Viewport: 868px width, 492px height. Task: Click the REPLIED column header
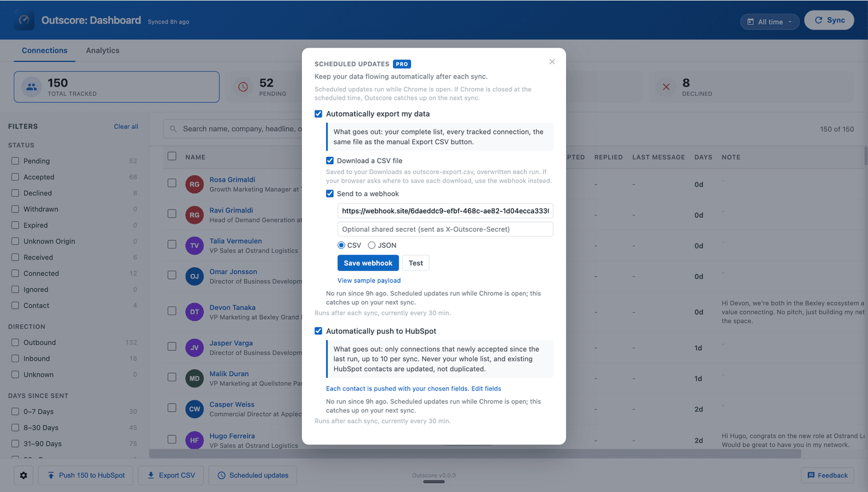pos(608,157)
